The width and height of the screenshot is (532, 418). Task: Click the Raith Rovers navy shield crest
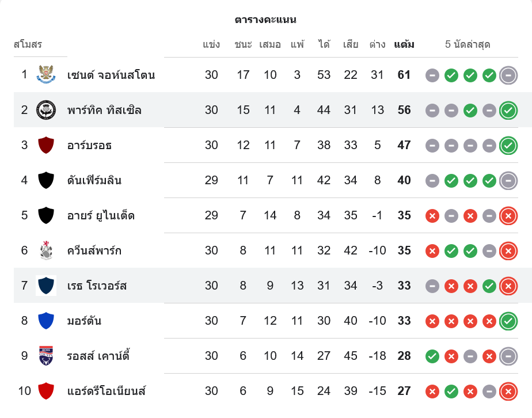(x=46, y=286)
